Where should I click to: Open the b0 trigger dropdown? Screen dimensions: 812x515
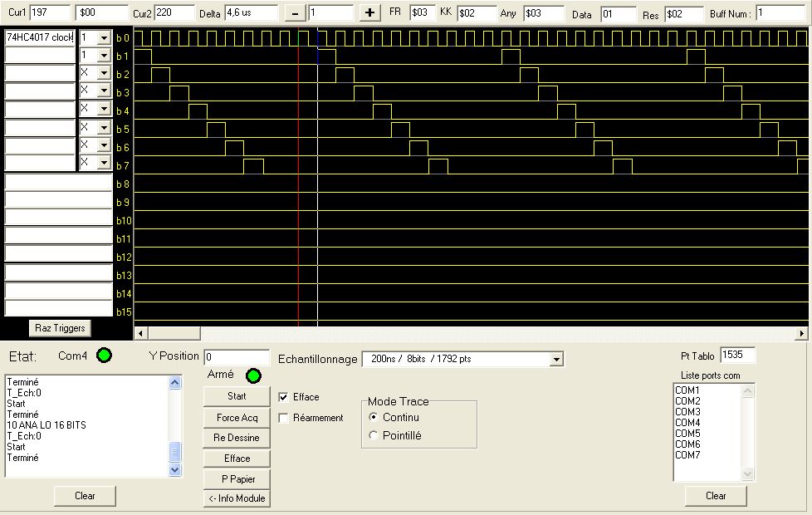pos(104,38)
